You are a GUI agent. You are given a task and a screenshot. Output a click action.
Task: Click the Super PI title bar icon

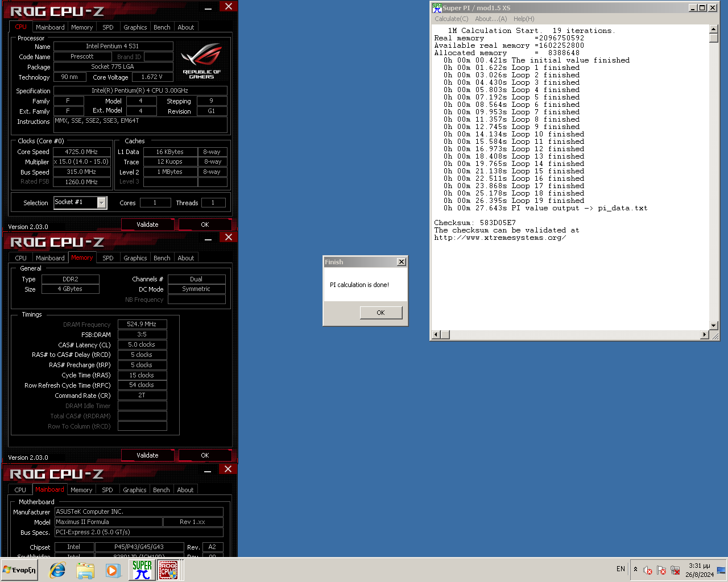437,8
